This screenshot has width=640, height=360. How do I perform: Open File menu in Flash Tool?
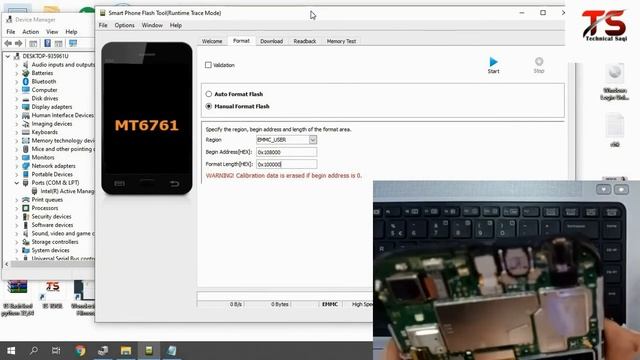point(103,25)
